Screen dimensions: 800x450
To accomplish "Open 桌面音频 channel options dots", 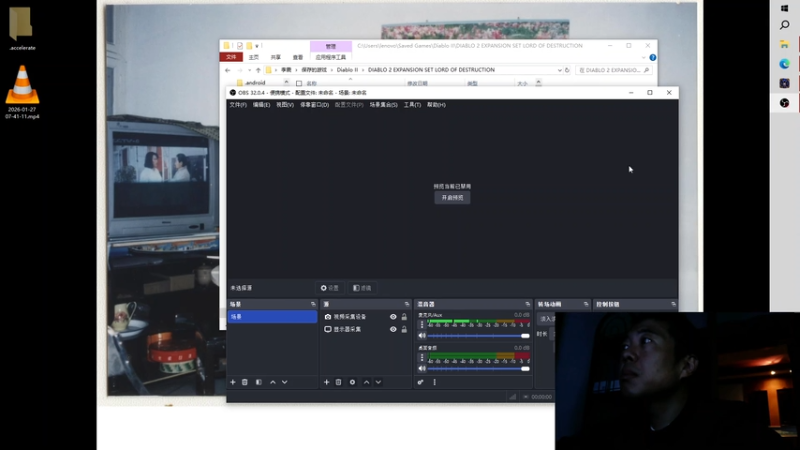I will tap(422, 357).
